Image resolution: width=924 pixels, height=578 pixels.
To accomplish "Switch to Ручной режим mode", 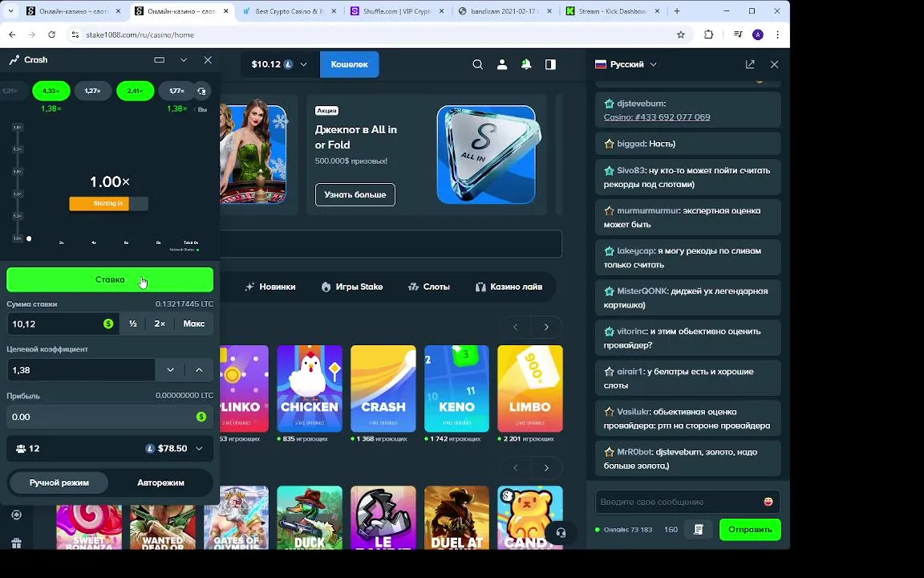I will point(59,482).
